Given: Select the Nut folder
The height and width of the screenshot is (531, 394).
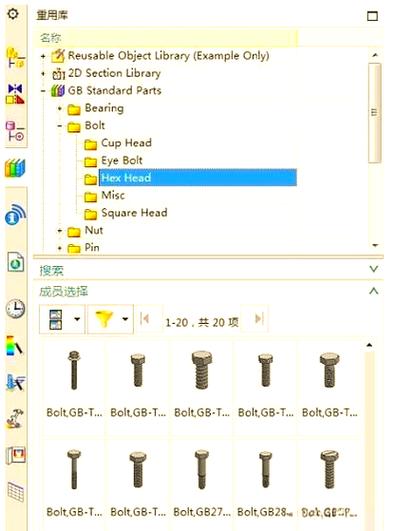Looking at the screenshot, I should (x=94, y=230).
